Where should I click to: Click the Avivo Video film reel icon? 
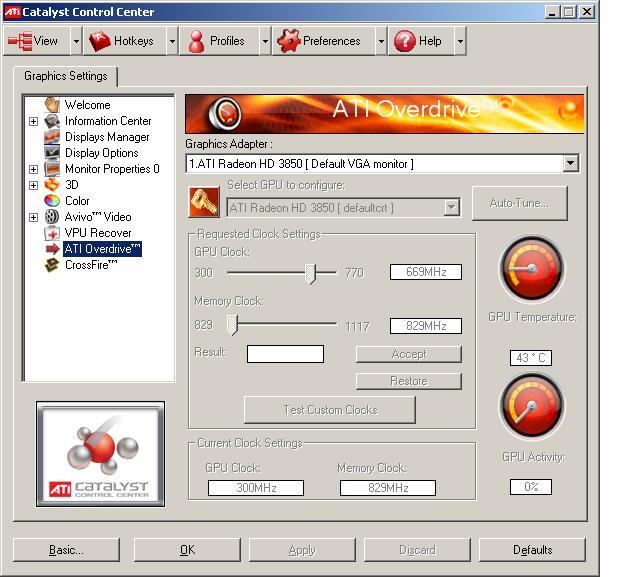[x=52, y=217]
